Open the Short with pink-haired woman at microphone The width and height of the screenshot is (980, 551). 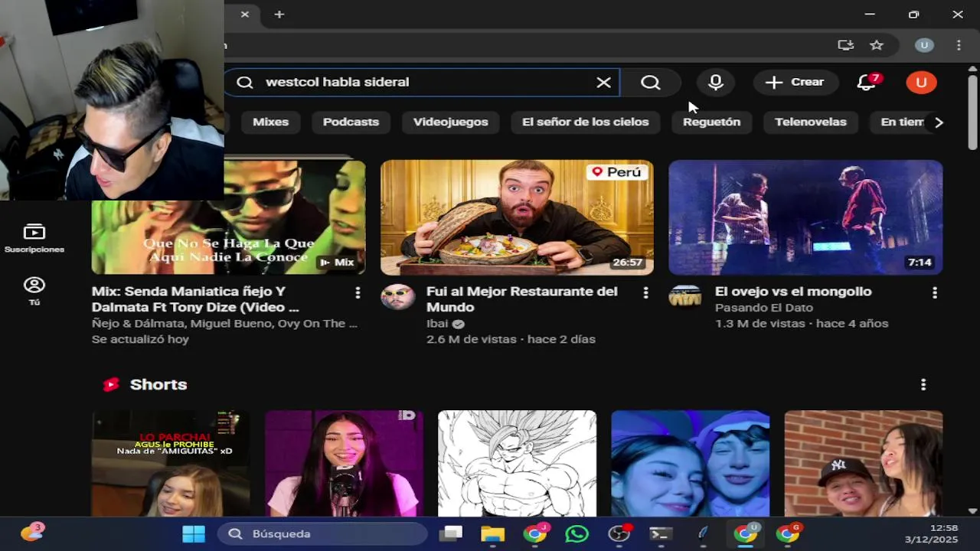(344, 464)
